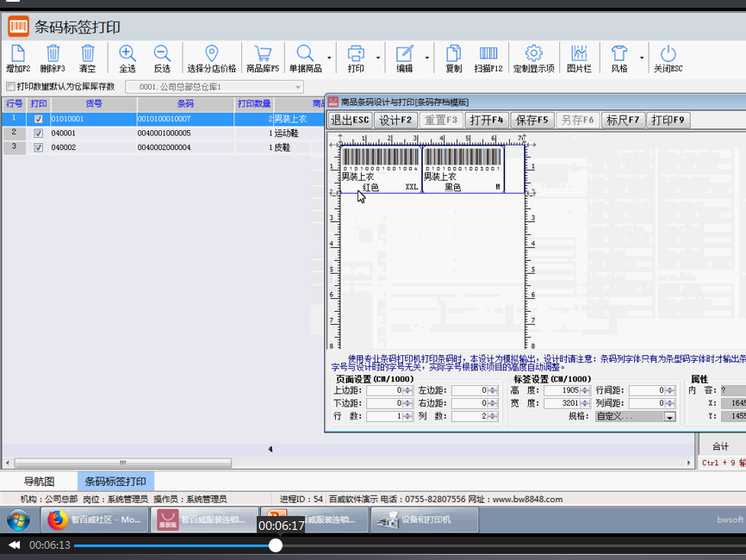
Task: Click the video playback progress slider handle
Action: pos(276,545)
